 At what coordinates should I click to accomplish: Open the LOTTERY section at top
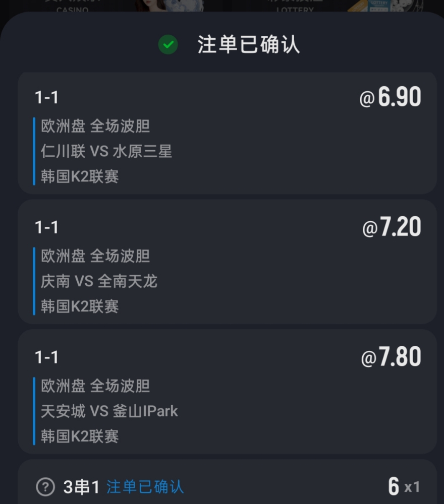click(295, 7)
